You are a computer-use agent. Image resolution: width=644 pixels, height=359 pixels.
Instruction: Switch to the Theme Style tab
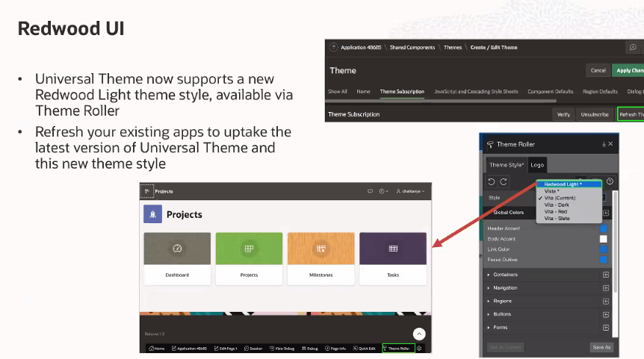coord(507,164)
